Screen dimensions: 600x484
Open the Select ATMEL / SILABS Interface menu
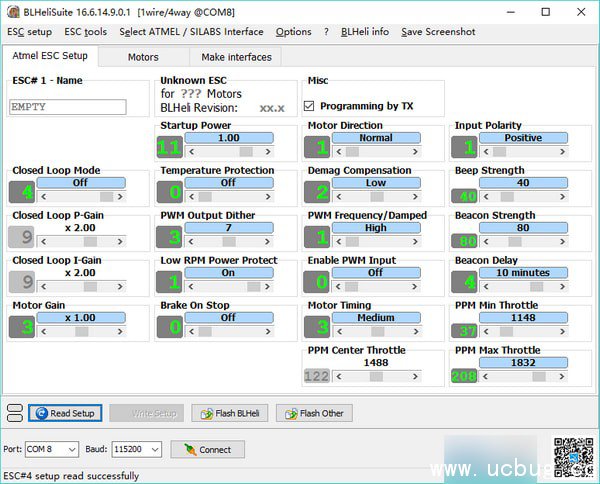tap(191, 32)
